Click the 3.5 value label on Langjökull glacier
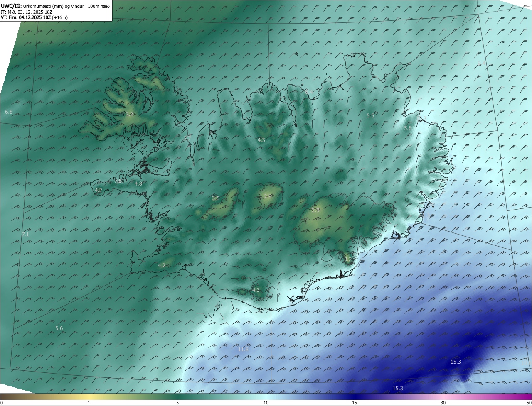This screenshot has width=532, height=406. [216, 198]
